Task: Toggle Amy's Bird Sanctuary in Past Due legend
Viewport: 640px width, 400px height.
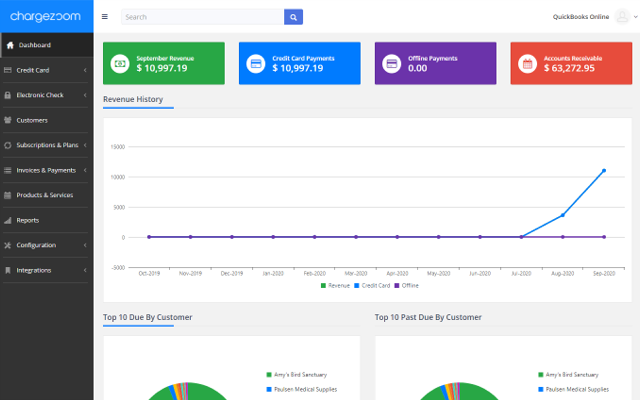Action: (569, 375)
